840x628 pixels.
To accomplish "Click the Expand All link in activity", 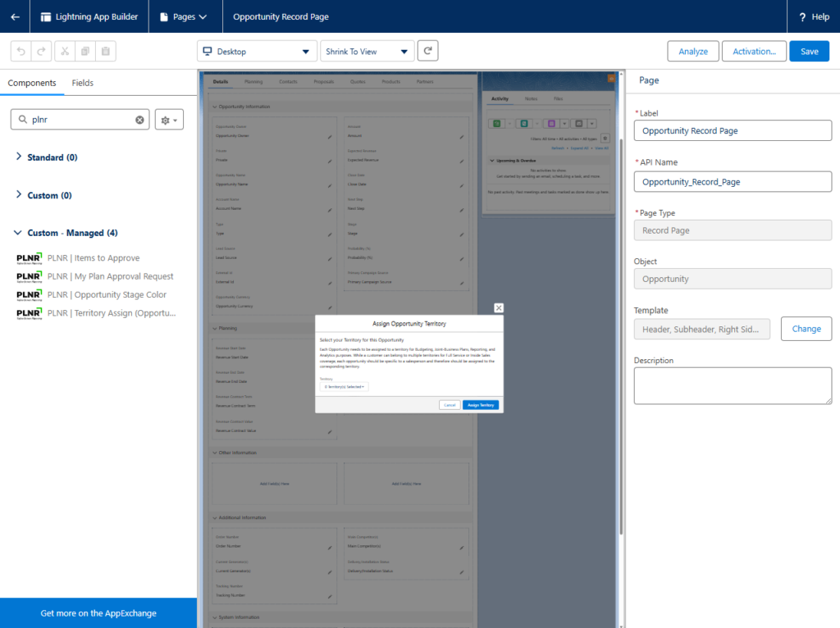I will click(579, 148).
